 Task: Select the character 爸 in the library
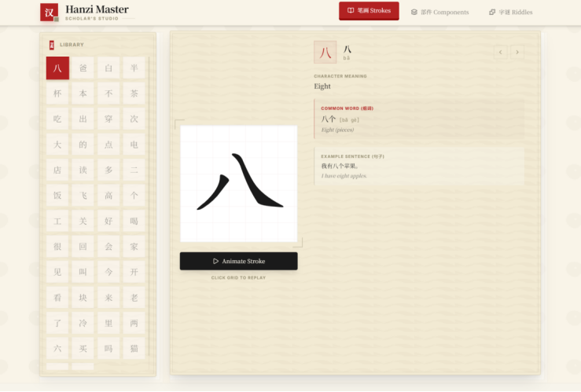click(83, 68)
